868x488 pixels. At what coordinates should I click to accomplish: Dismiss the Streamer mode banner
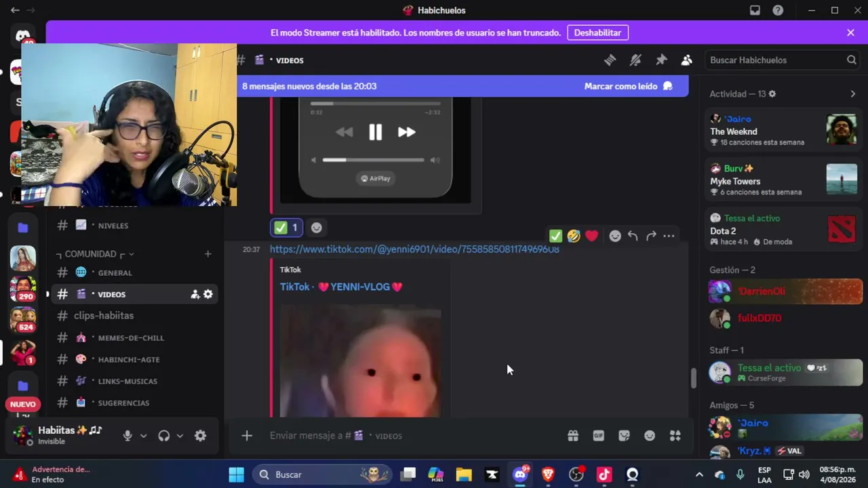coord(850,33)
